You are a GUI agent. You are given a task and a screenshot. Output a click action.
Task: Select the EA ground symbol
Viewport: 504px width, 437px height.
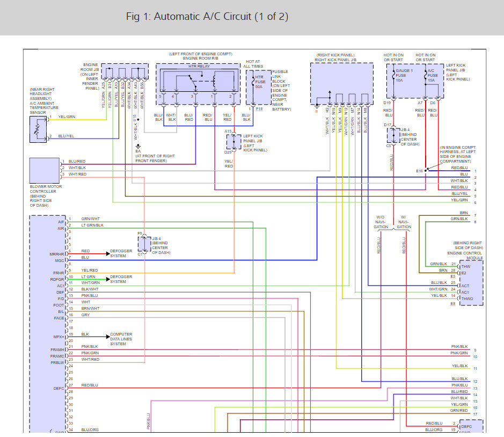tap(138, 147)
